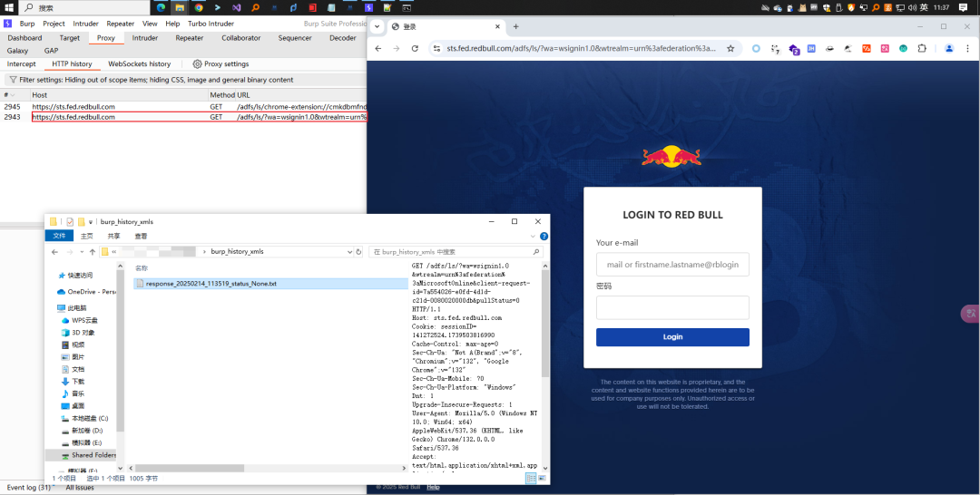Click the Login button
Image resolution: width=980 pixels, height=495 pixels.
coord(672,337)
